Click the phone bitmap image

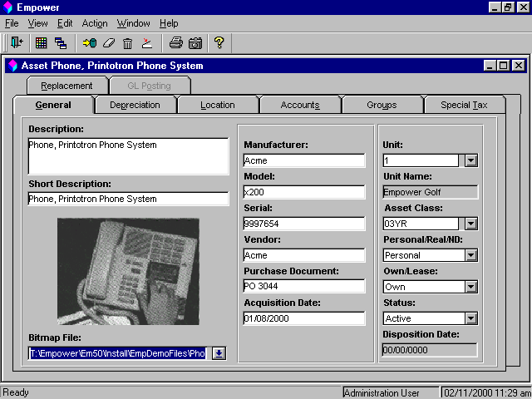[x=128, y=272]
